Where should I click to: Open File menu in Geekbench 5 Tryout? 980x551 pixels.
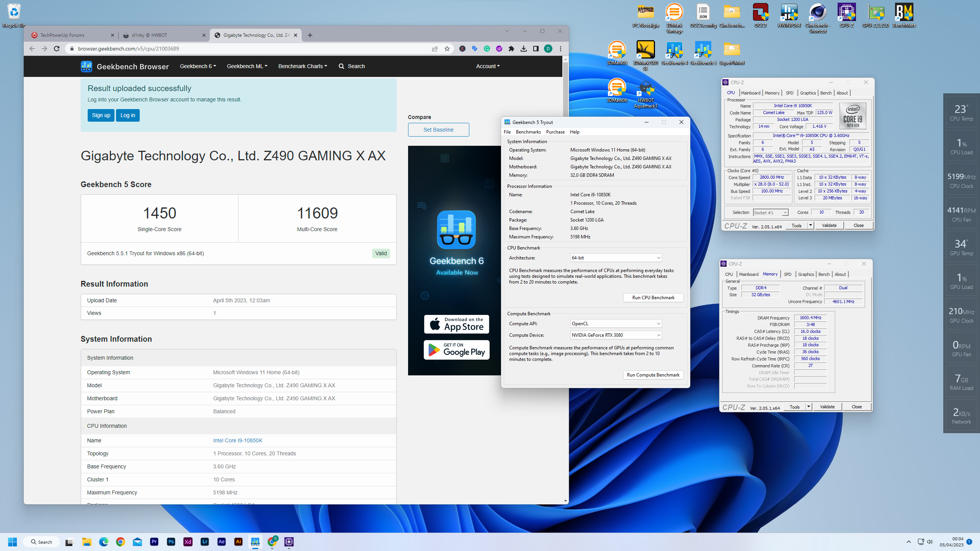click(x=507, y=132)
